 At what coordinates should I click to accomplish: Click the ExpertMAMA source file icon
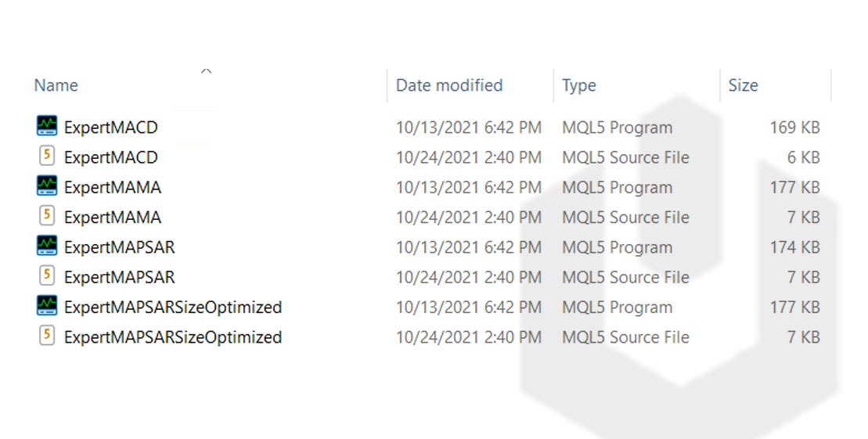pyautogui.click(x=47, y=216)
